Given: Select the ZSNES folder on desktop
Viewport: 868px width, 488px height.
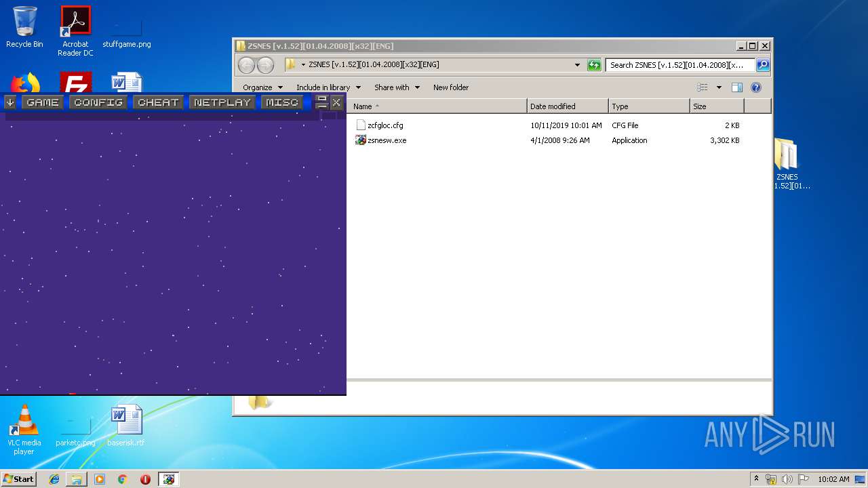Looking at the screenshot, I should pyautogui.click(x=787, y=163).
